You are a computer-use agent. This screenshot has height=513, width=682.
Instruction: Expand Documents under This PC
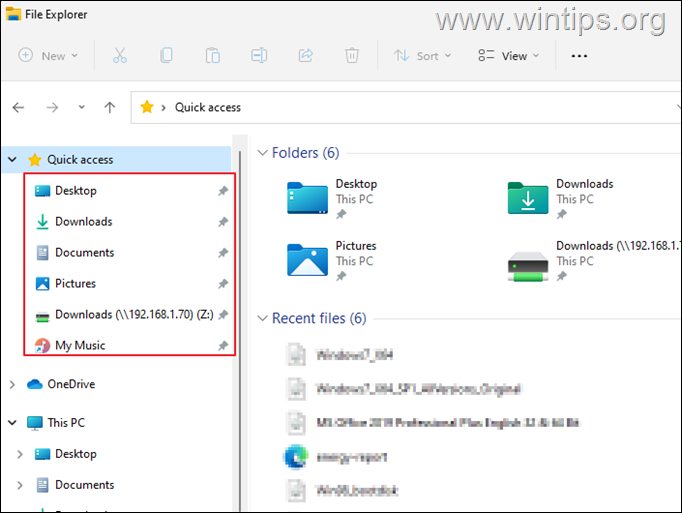click(x=20, y=485)
